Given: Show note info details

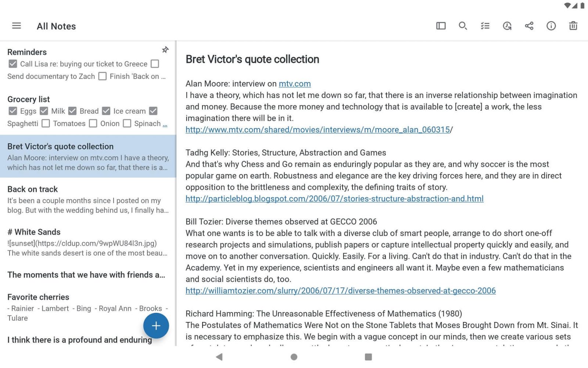Looking at the screenshot, I should (x=551, y=26).
